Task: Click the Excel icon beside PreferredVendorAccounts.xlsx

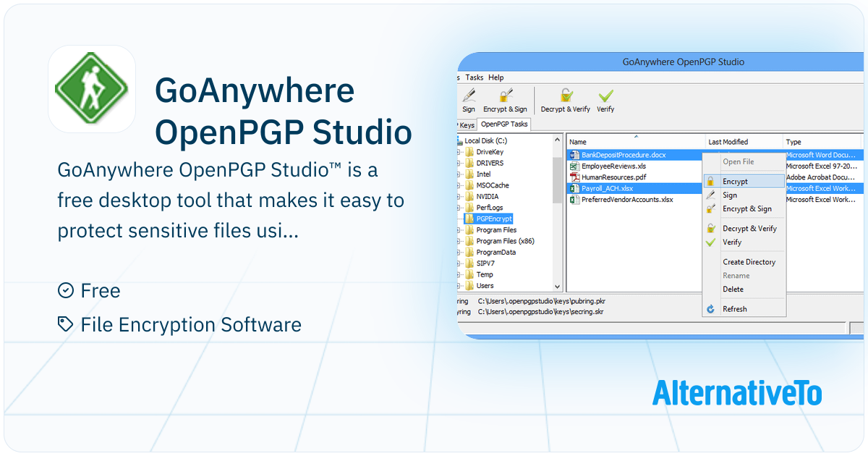Action: tap(575, 199)
